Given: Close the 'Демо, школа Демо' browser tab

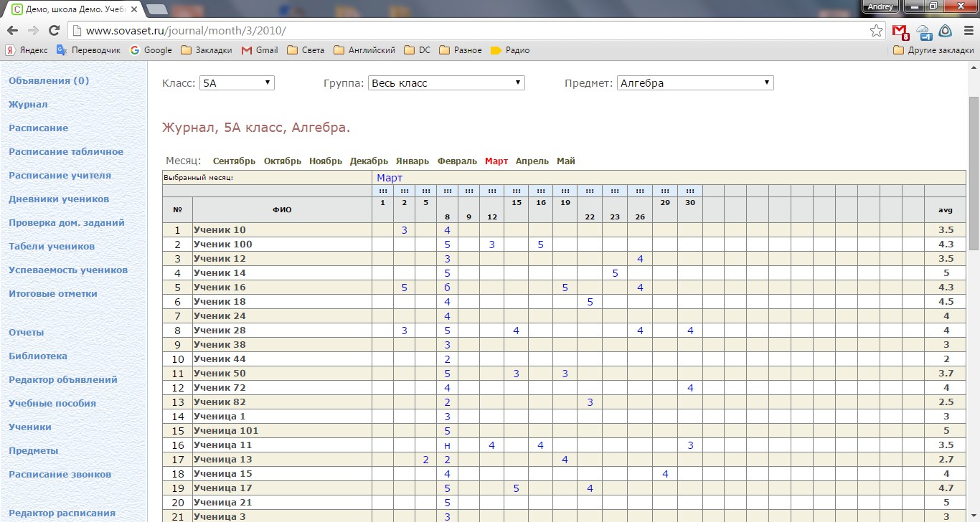Looking at the screenshot, I should coord(133,9).
